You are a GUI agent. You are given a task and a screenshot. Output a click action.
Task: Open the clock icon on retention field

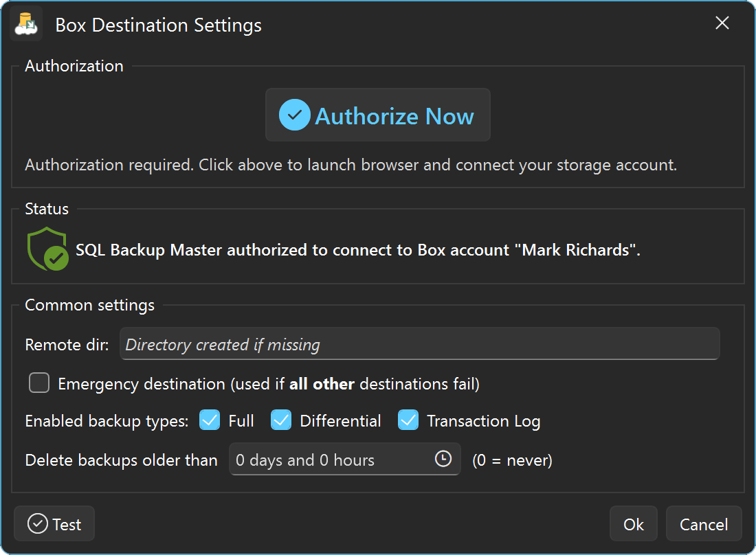point(443,460)
